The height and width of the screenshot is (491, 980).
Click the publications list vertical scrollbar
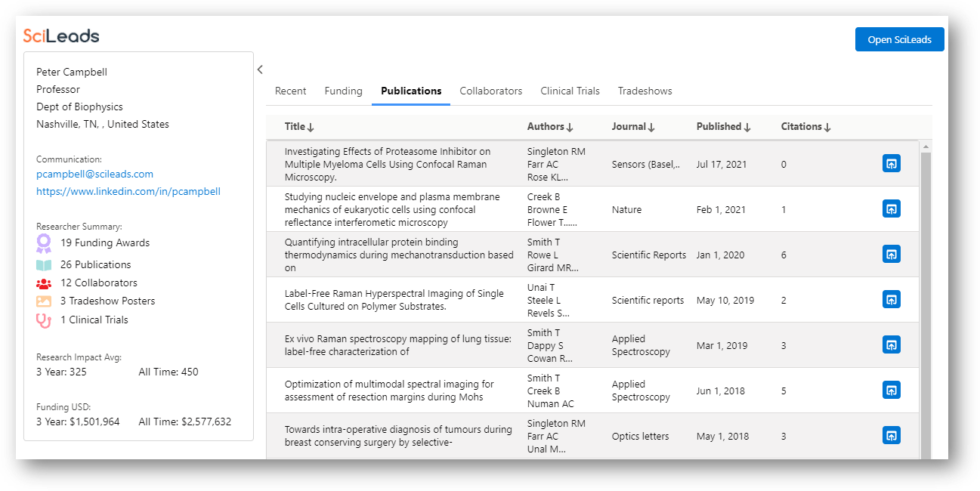tap(926, 302)
